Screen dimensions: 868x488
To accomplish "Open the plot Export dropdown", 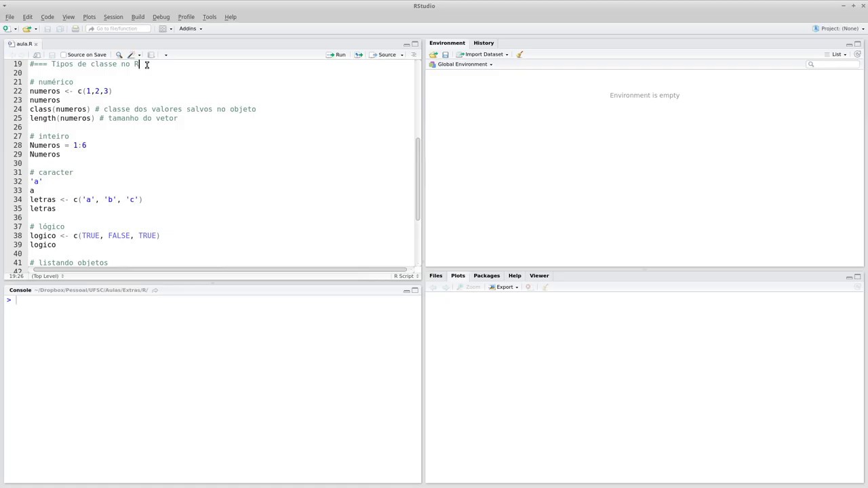I will tap(504, 287).
